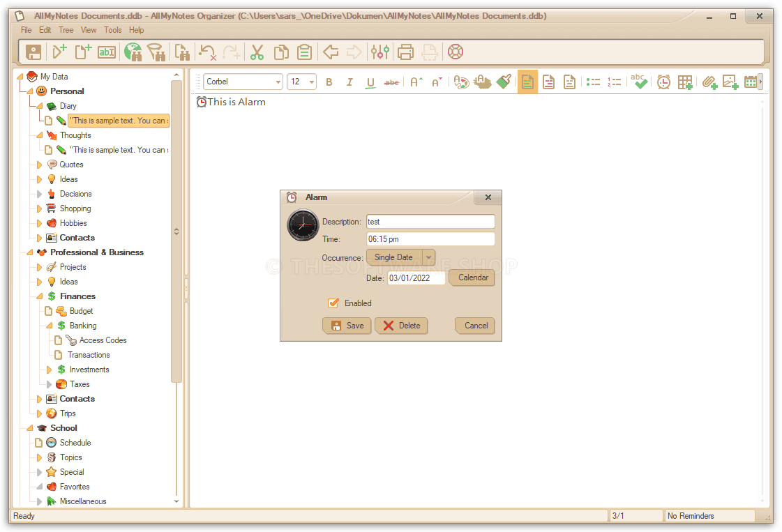This screenshot has width=782, height=532.
Task: Open the Help menu
Action: [x=136, y=30]
